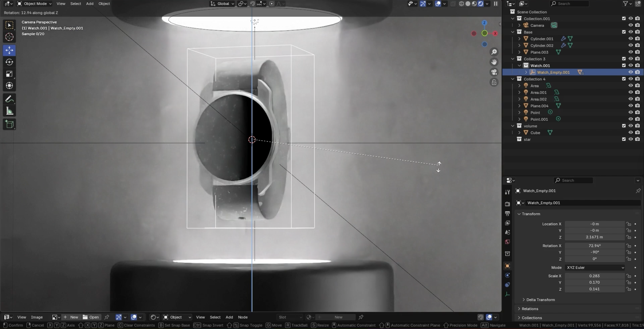644x329 pixels.
Task: Open the Scene properties tab
Action: pyautogui.click(x=507, y=232)
